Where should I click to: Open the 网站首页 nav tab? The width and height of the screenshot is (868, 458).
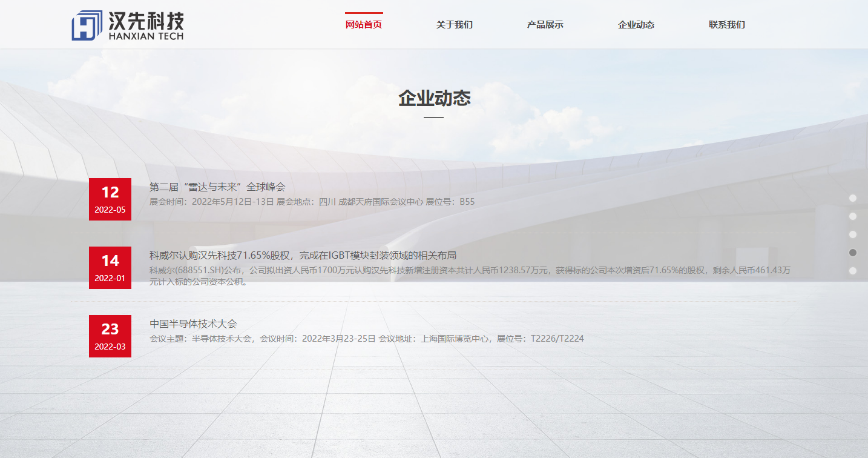coord(364,25)
